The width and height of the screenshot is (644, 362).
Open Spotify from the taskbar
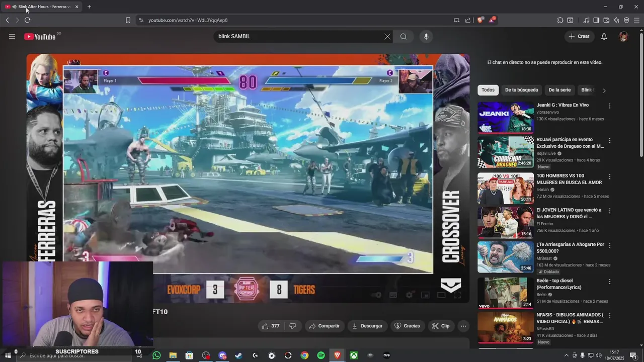[x=321, y=355]
